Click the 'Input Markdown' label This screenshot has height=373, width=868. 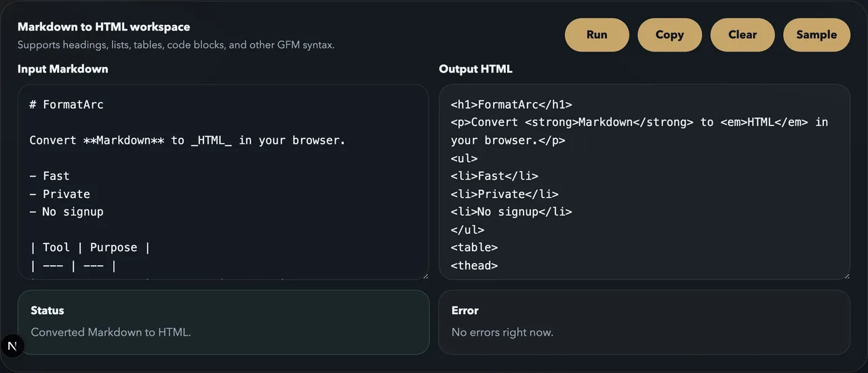(x=62, y=68)
